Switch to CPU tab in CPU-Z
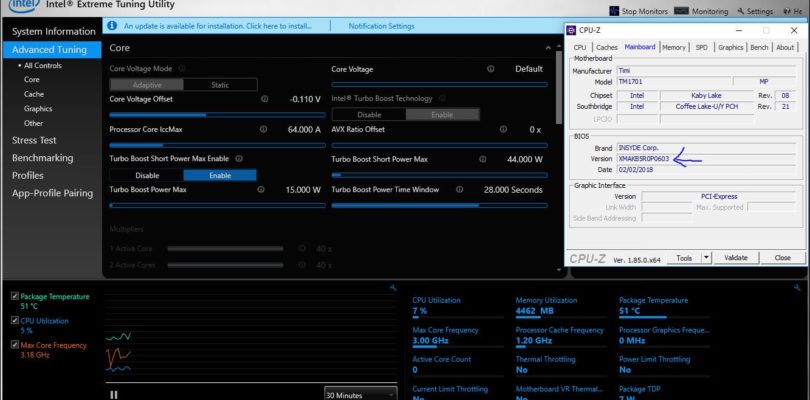This screenshot has width=810, height=400. pos(580,47)
